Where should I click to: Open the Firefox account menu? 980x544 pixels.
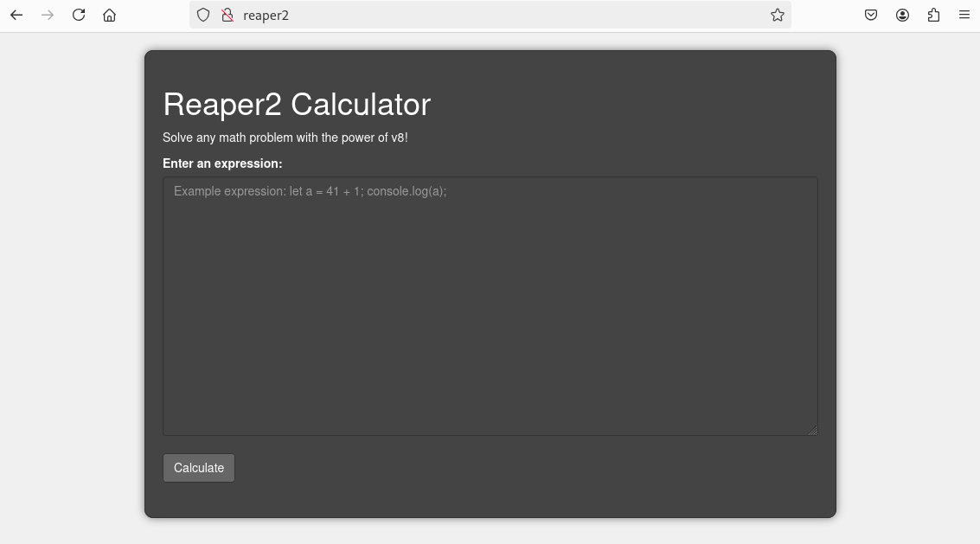(x=902, y=15)
